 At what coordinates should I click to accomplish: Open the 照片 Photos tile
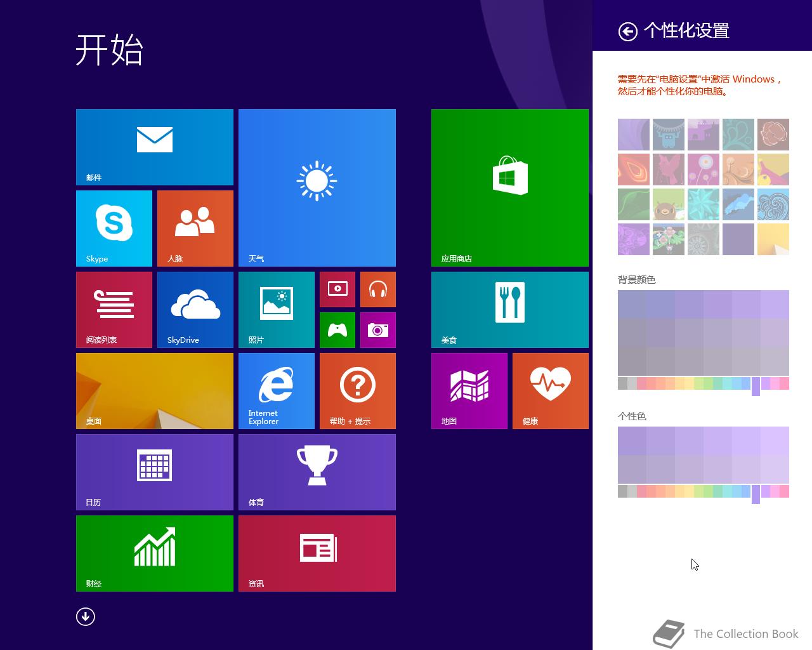(277, 310)
